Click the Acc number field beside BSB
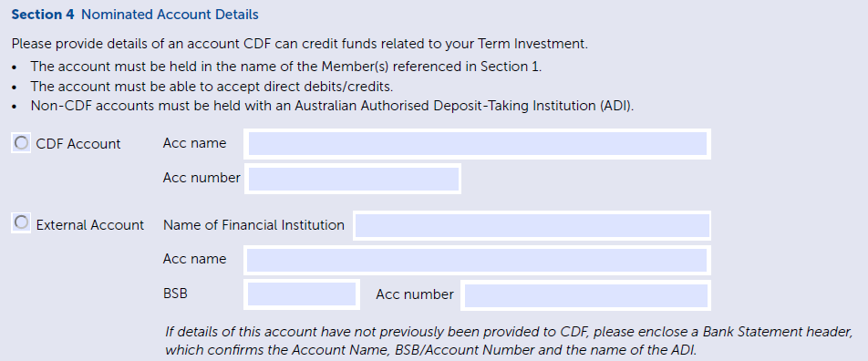 tap(585, 295)
